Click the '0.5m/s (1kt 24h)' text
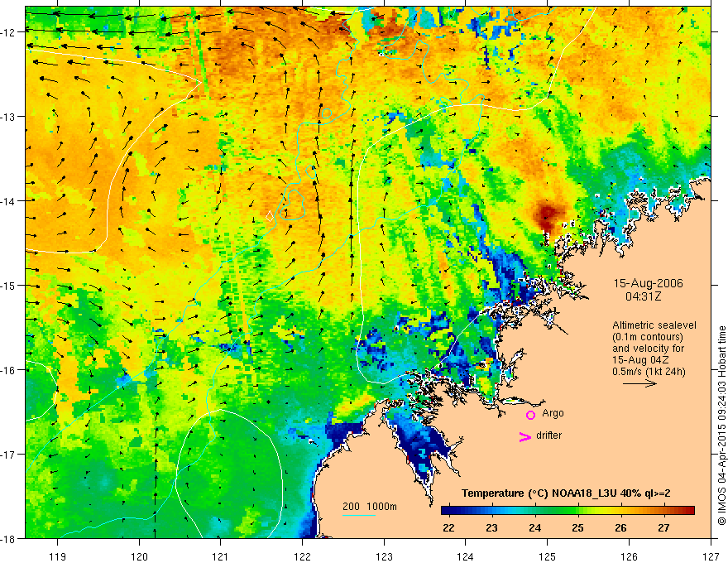 point(649,372)
